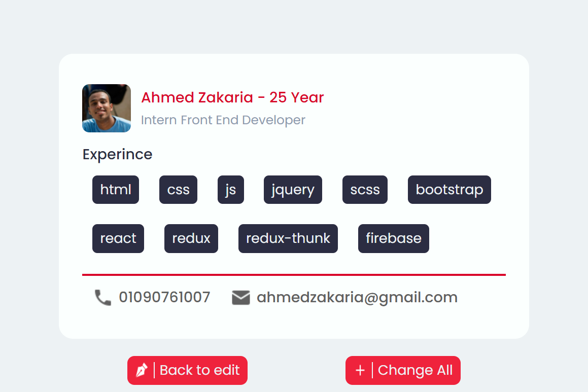The width and height of the screenshot is (588, 392).
Task: Click the phone icon
Action: tap(102, 298)
